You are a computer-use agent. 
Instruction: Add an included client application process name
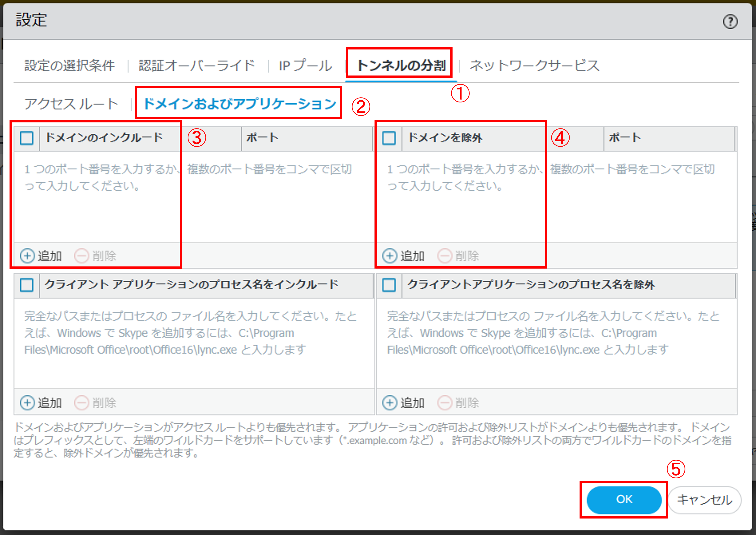(x=27, y=403)
